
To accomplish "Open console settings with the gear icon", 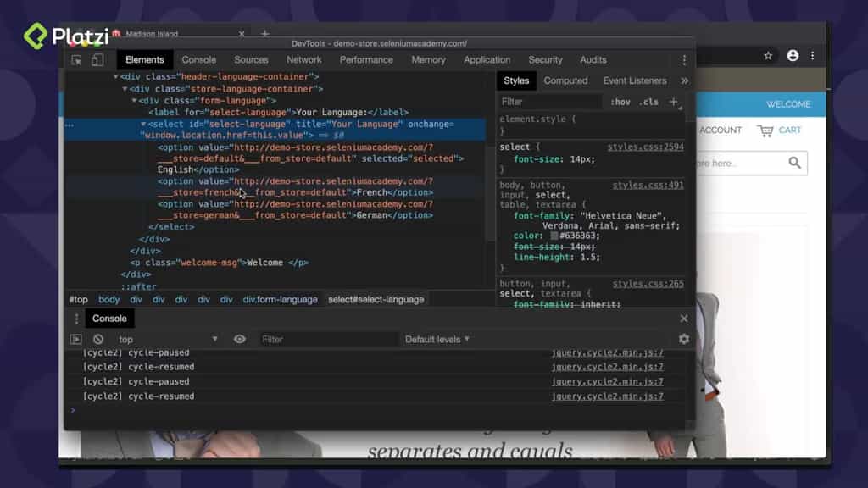I will pyautogui.click(x=684, y=339).
